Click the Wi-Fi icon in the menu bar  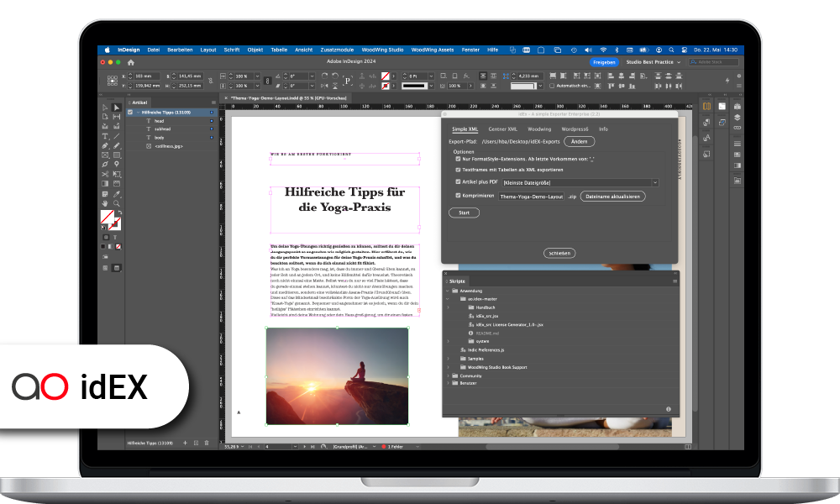coord(603,50)
